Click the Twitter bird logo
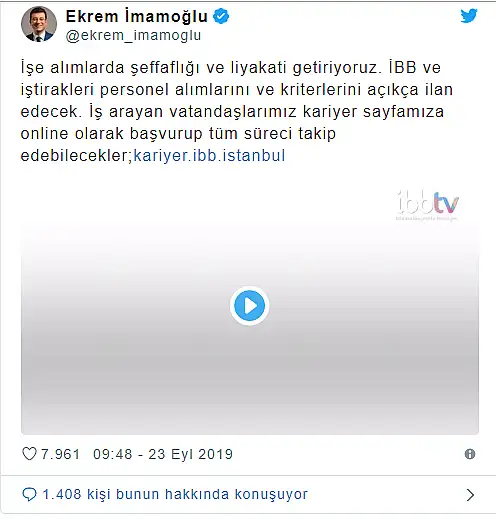Image resolution: width=496 pixels, height=519 pixels. tap(469, 16)
